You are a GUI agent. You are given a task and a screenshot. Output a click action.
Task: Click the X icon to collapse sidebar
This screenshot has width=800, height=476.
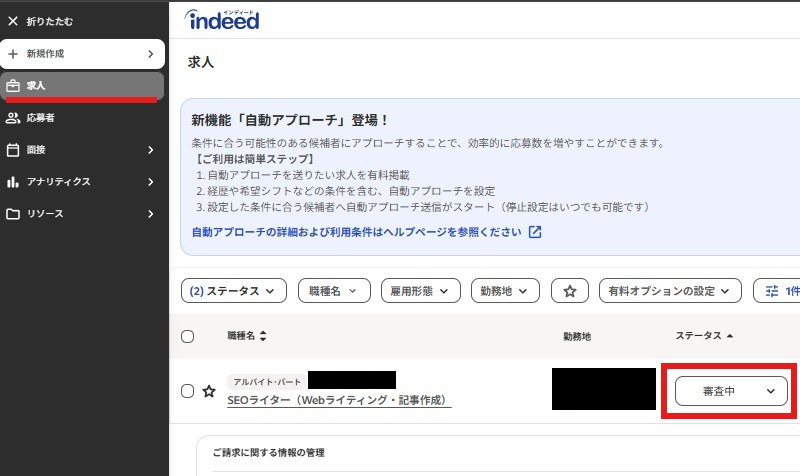(13, 21)
